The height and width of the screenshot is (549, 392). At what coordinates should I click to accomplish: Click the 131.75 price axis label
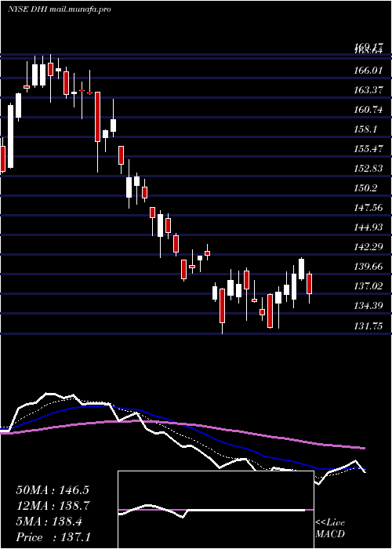pyautogui.click(x=368, y=326)
